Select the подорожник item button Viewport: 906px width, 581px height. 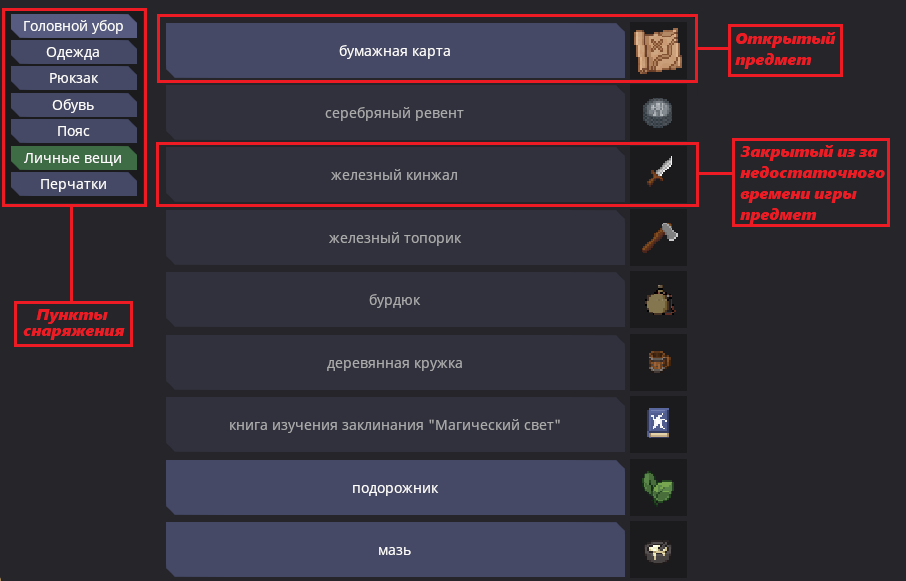395,488
